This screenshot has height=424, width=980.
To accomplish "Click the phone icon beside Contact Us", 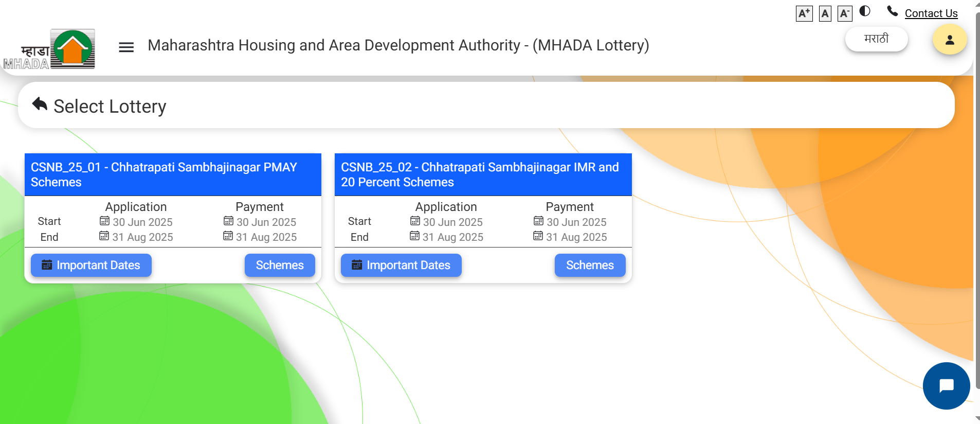I will (893, 11).
